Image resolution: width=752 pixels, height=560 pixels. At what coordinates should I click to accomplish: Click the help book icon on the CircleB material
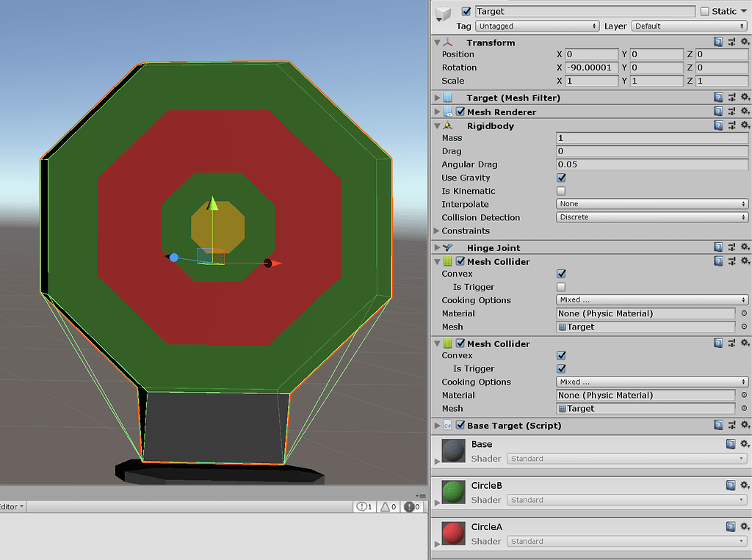tap(731, 485)
